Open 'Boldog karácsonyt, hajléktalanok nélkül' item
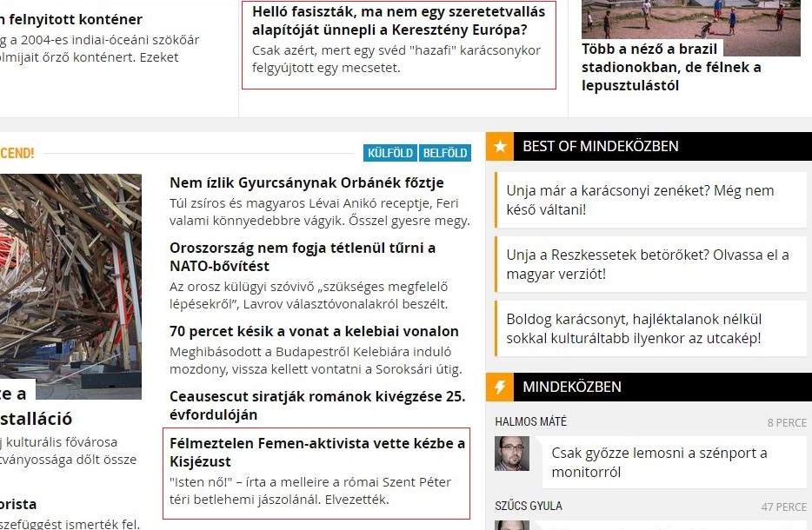812x530 pixels. (634, 328)
